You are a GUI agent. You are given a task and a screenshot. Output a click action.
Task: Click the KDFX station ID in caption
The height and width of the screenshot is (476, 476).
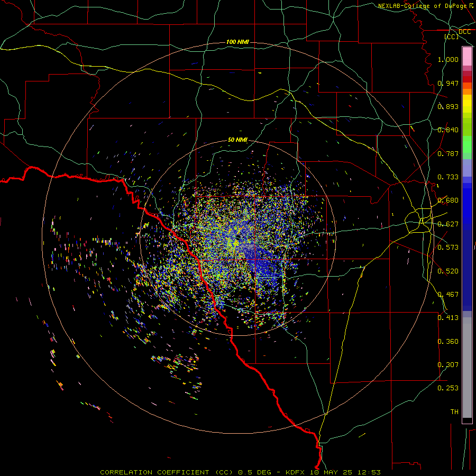coord(296,472)
